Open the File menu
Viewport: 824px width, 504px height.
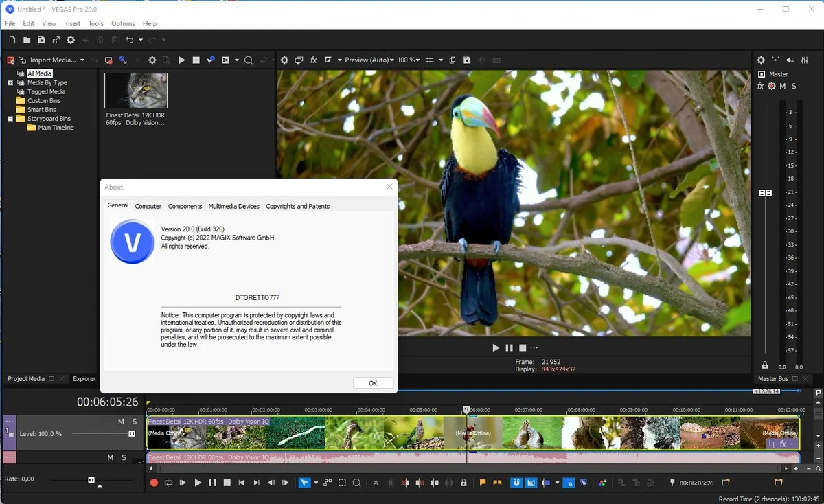click(10, 23)
